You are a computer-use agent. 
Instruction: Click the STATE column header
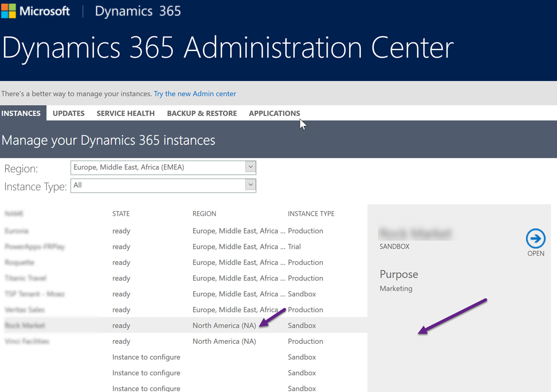tap(121, 214)
